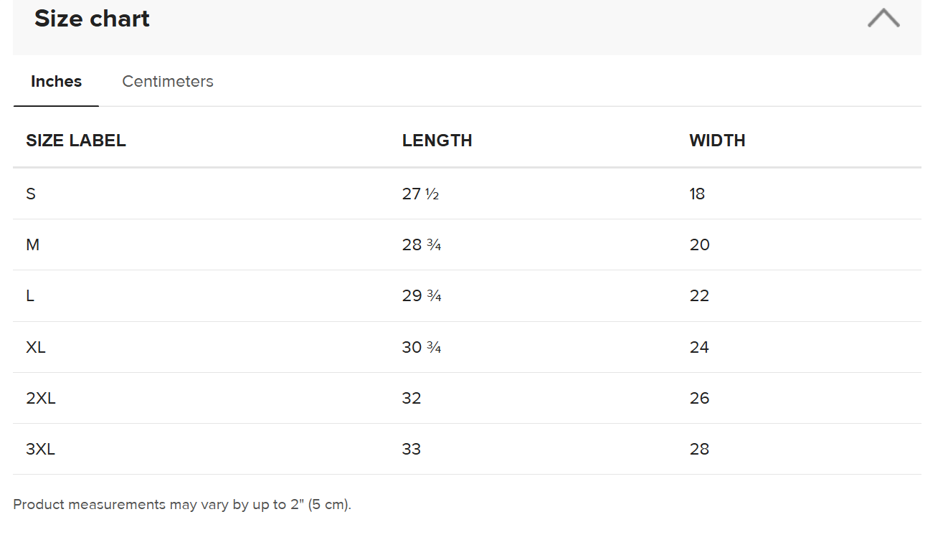The height and width of the screenshot is (560, 943).
Task: Click the 28 ¾ length value
Action: coord(422,245)
